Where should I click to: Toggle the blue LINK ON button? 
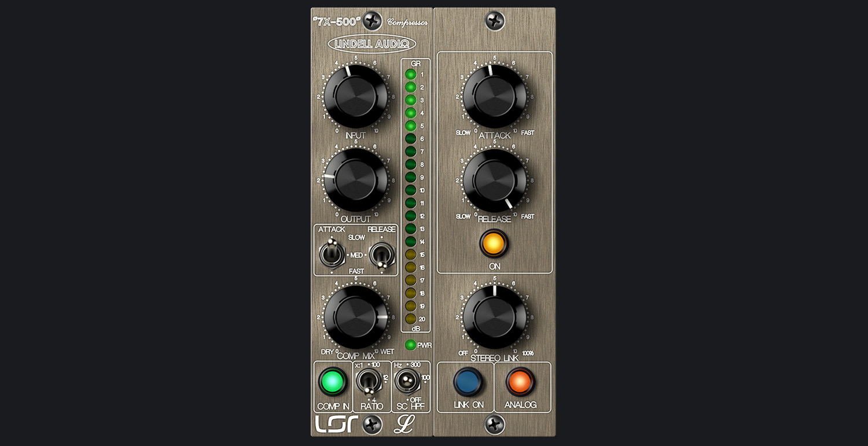(x=468, y=381)
